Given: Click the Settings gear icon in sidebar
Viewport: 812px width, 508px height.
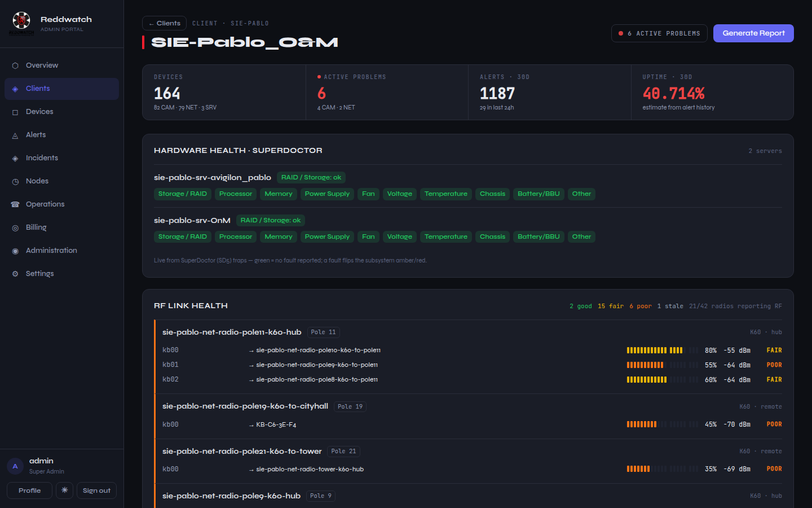Looking at the screenshot, I should click(15, 274).
